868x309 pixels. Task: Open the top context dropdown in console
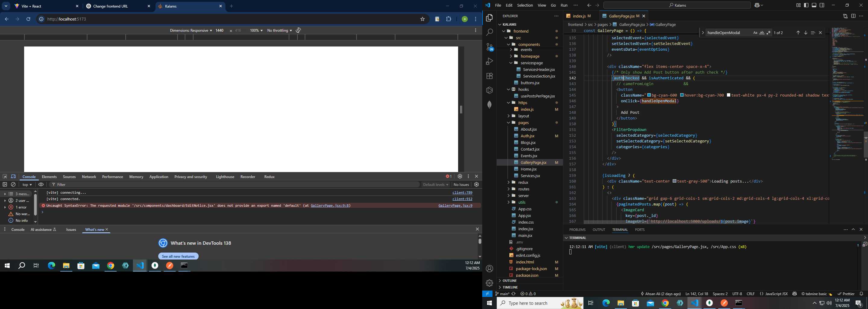tap(27, 185)
